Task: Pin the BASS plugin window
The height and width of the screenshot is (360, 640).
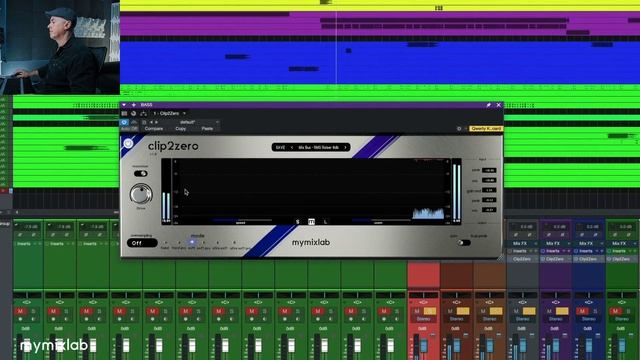Action: 488,105
